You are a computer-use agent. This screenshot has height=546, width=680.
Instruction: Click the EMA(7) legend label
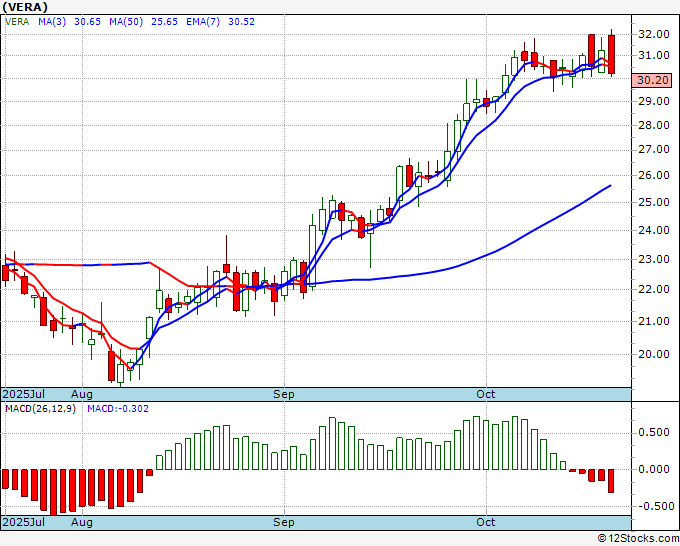pyautogui.click(x=203, y=22)
